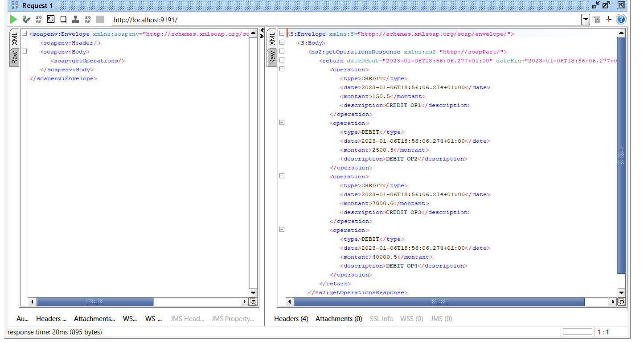The width and height of the screenshot is (644, 342).
Task: Open the request Au... tab
Action: click(22, 319)
